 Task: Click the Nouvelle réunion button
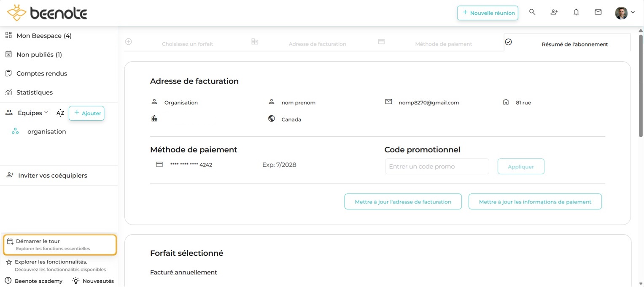pos(488,13)
